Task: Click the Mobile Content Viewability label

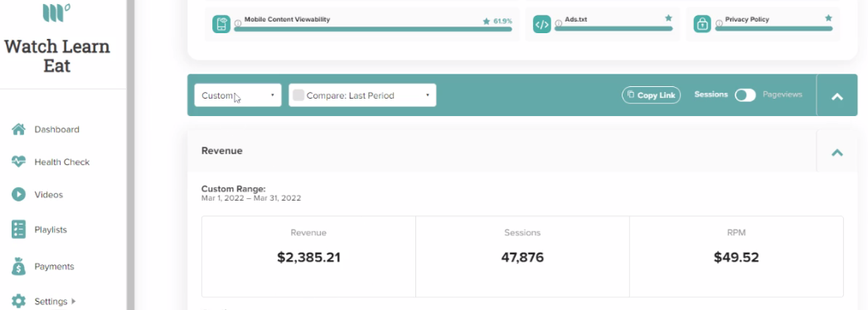Action: 288,19
